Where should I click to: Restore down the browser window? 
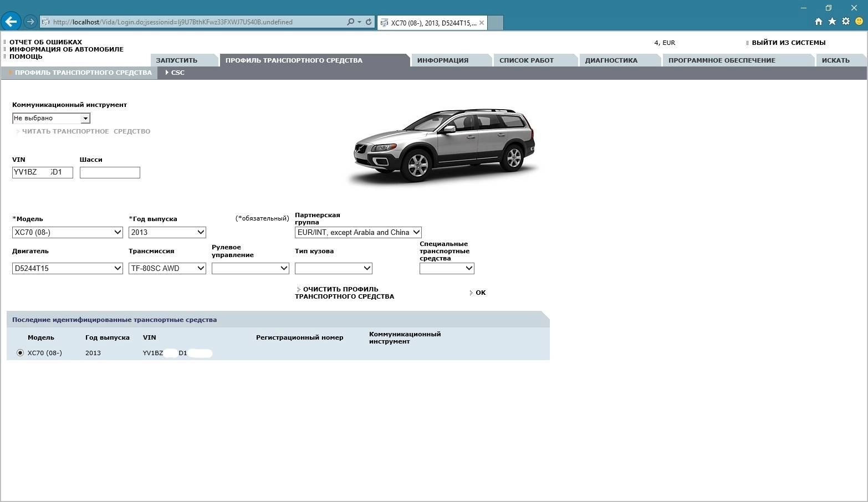829,8
